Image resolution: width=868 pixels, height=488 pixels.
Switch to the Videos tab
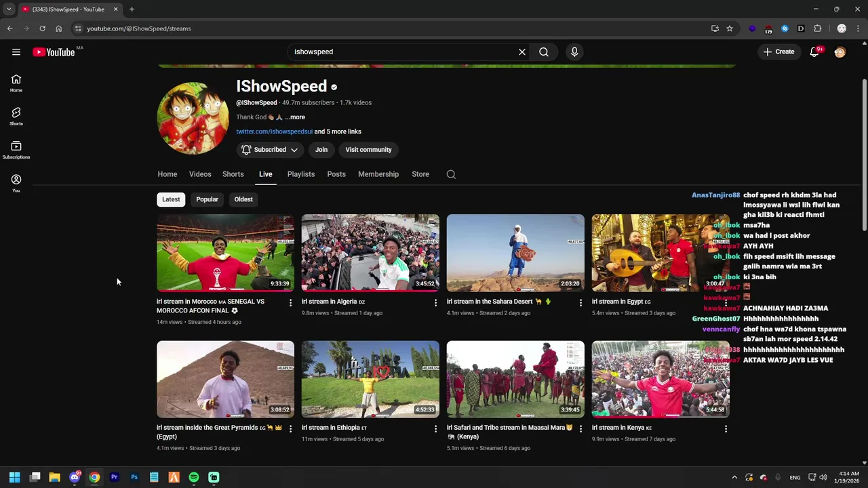click(x=200, y=174)
